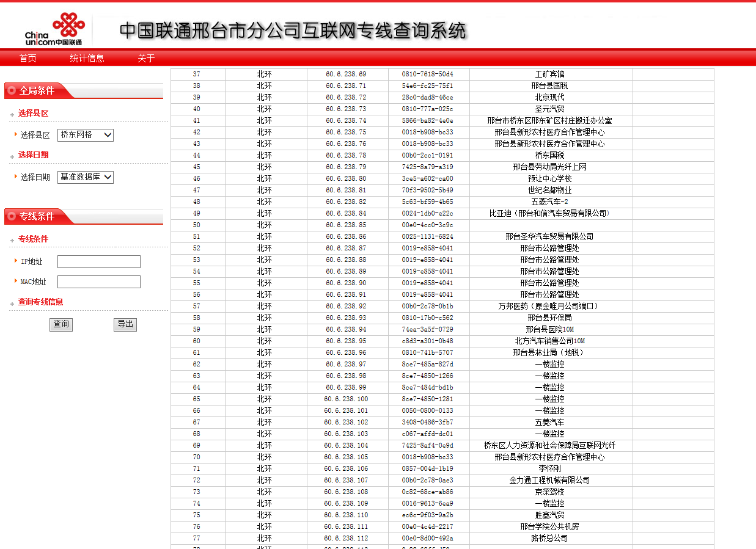Open the 统计信息 menu item
Viewport: 756px width, 549px height.
(87, 58)
